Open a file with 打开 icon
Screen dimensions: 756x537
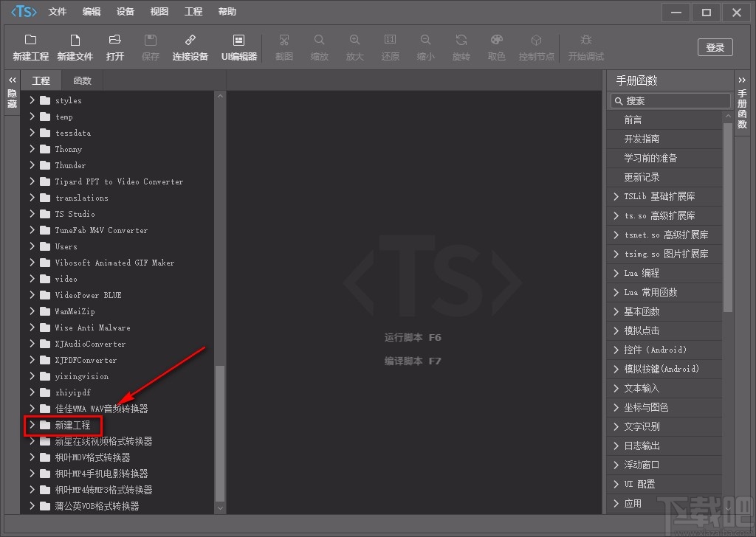114,46
